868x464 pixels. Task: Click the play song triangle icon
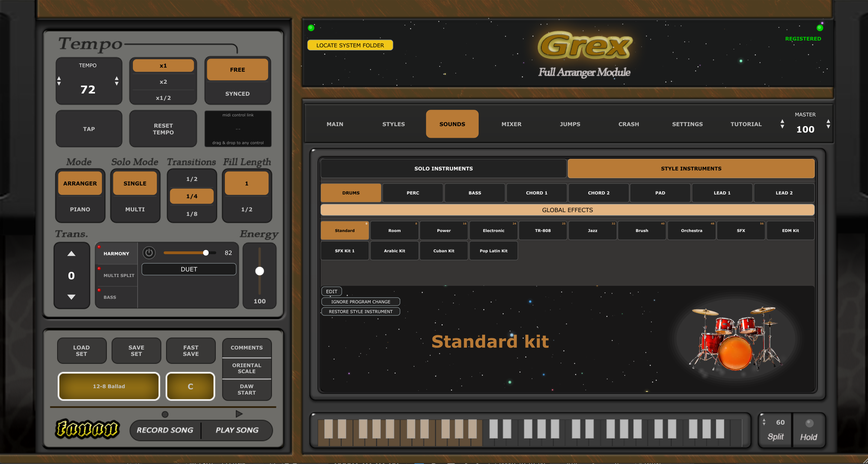pyautogui.click(x=239, y=414)
